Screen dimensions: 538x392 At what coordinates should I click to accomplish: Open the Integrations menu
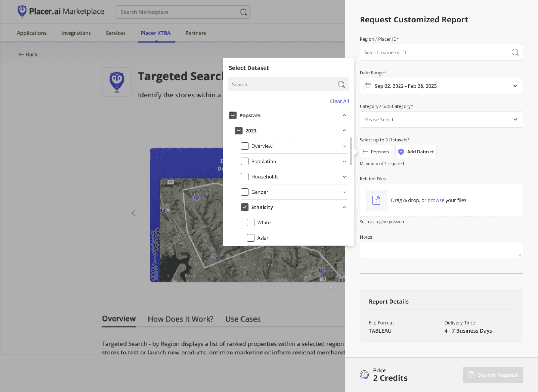(x=76, y=33)
